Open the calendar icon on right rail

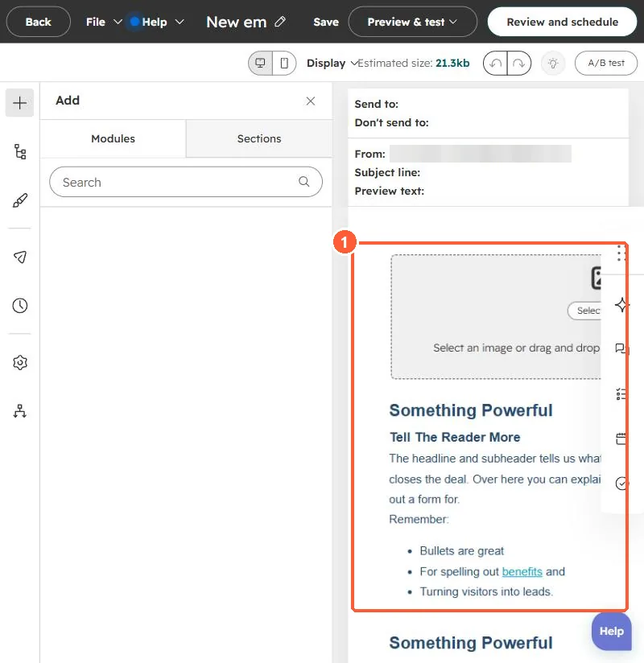pyautogui.click(x=621, y=439)
